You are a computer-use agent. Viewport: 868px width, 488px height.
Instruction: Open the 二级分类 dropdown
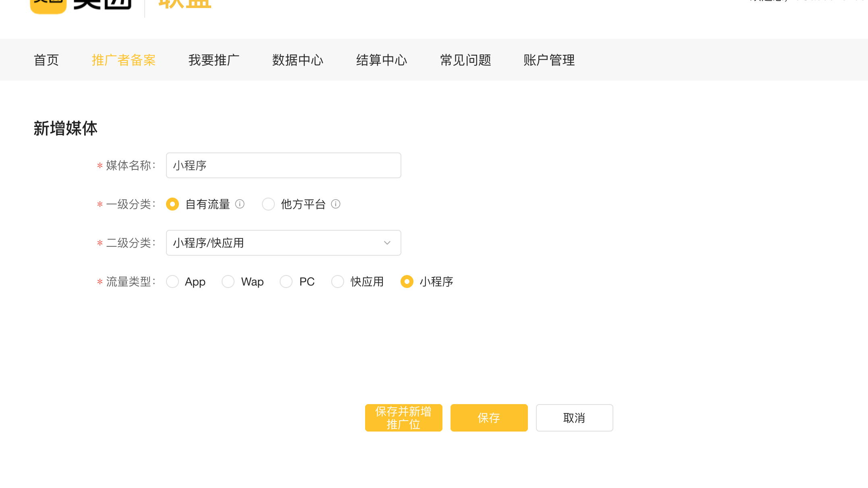(284, 243)
